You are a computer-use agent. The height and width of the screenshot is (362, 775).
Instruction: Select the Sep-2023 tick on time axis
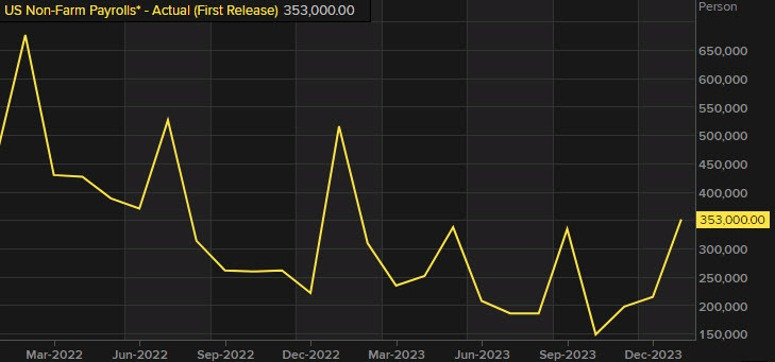pos(567,355)
